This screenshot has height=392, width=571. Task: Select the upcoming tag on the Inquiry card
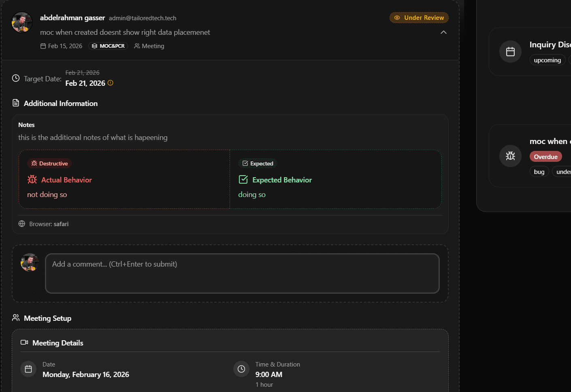(547, 59)
